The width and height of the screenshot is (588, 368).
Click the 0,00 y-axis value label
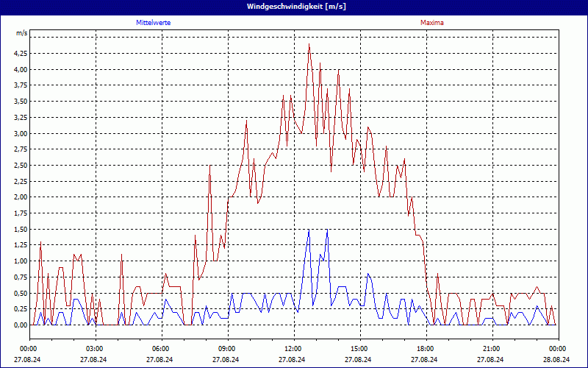(20, 325)
